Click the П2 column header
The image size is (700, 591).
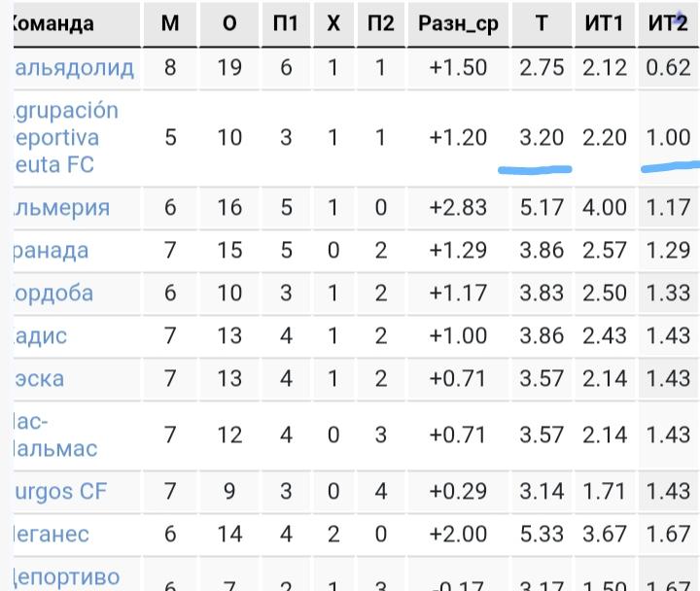pyautogui.click(x=381, y=23)
